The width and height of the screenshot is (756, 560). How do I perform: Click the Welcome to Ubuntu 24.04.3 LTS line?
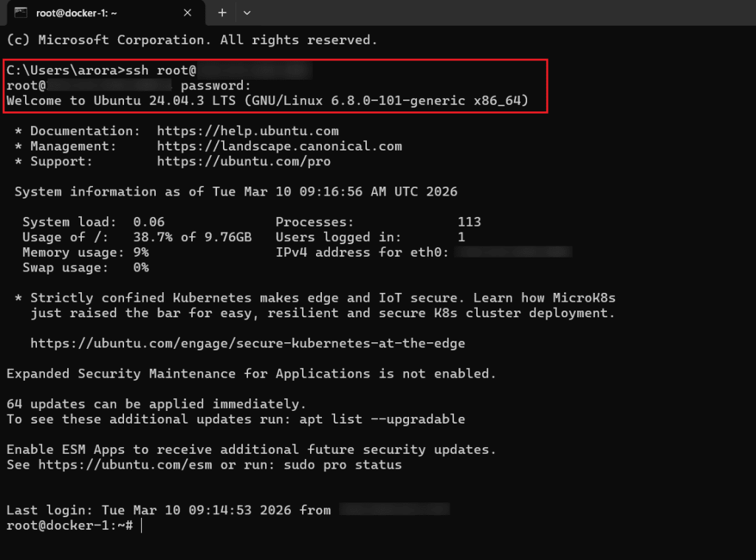coord(267,100)
